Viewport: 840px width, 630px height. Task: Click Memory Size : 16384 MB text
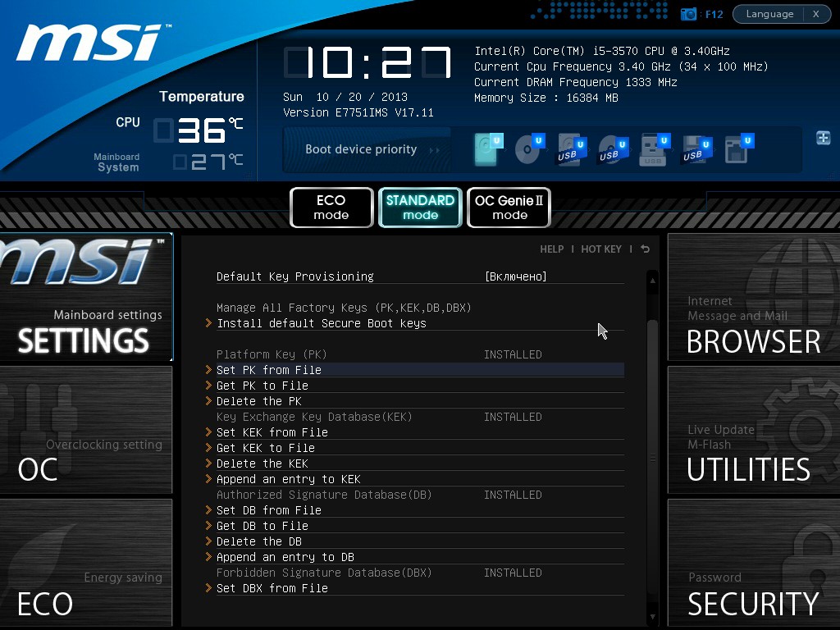pyautogui.click(x=546, y=98)
